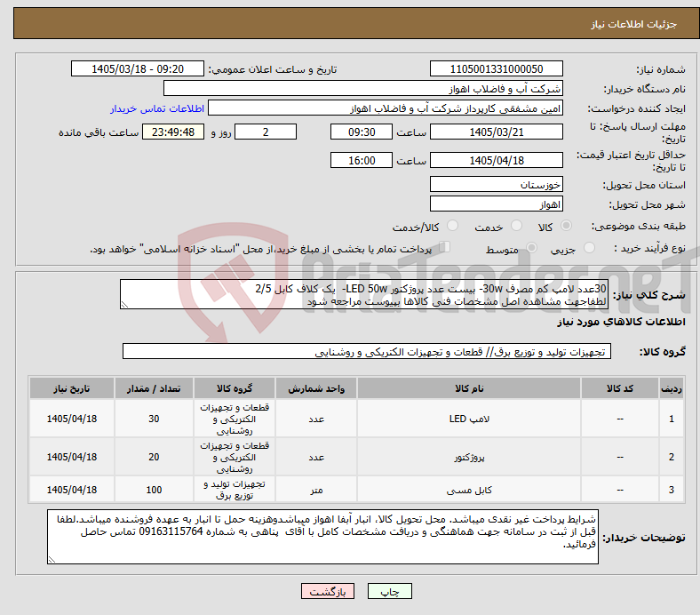Click the buyer notes text area
The width and height of the screenshot is (700, 615).
[x=322, y=537]
